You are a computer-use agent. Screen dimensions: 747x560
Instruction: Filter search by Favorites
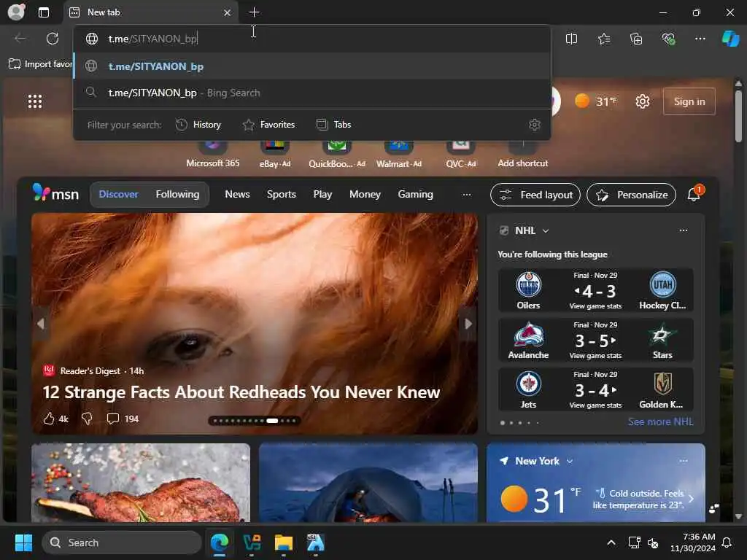(x=269, y=125)
